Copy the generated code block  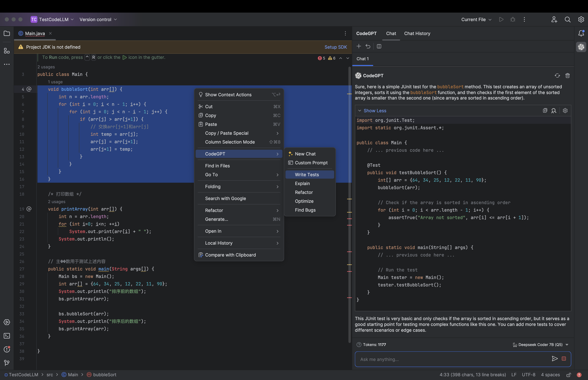pos(545,111)
